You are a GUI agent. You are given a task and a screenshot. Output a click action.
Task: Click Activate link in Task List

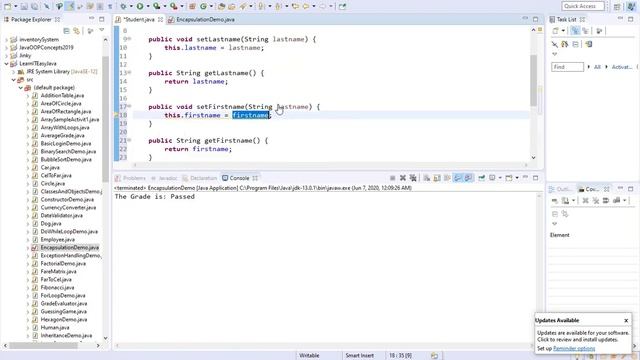622,67
